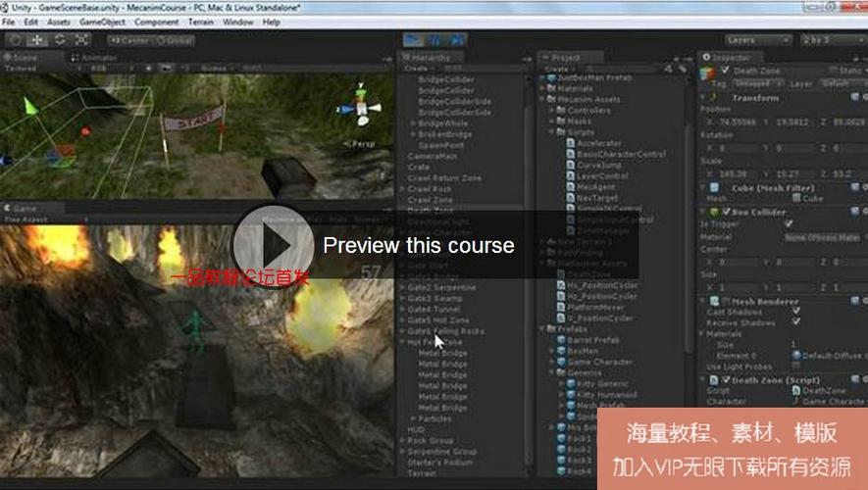This screenshot has height=490, width=868.
Task: Open the Free Aspect dropdown in Game view
Action: pyautogui.click(x=45, y=220)
